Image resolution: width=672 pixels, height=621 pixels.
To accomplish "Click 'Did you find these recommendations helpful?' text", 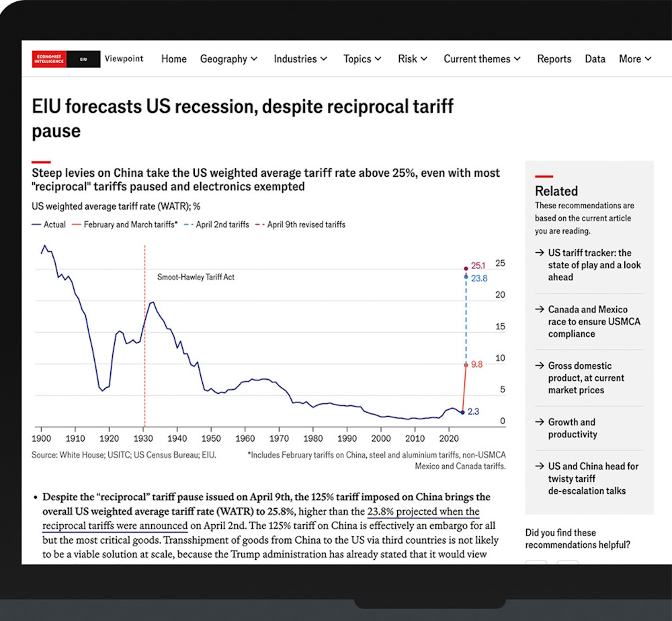I will click(x=578, y=539).
